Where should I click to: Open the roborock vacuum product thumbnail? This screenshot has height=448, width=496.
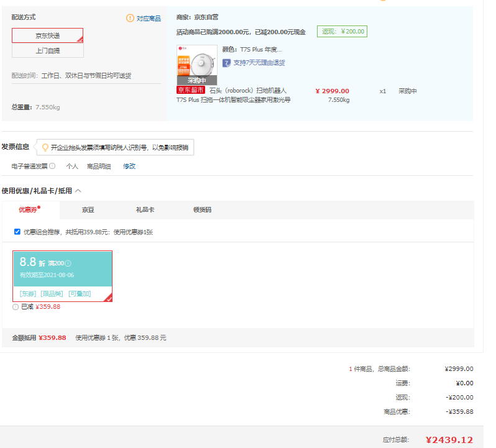[197, 65]
